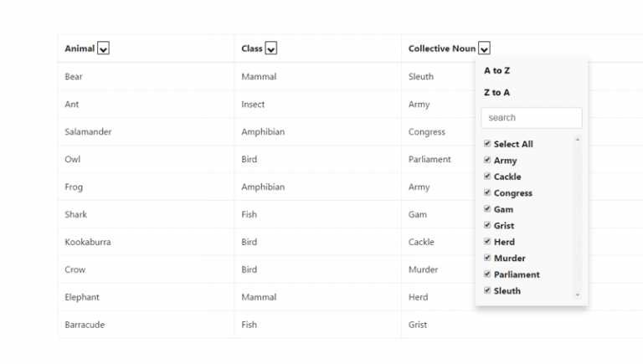
Task: Deselect the Herd filter option
Action: (x=486, y=242)
